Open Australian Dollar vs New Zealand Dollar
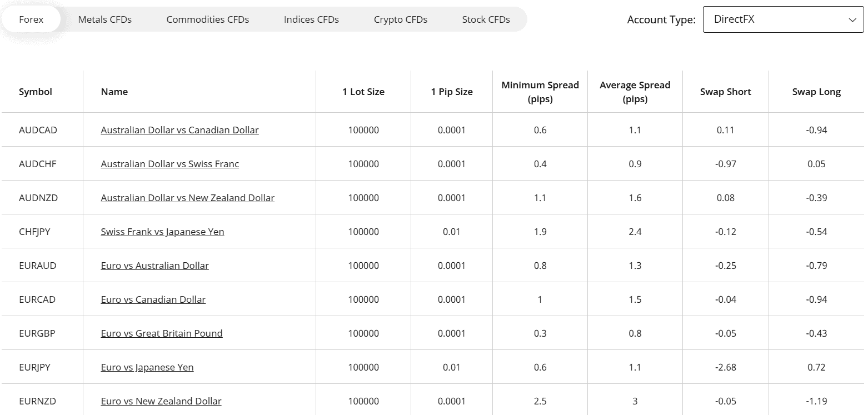The image size is (868, 415). 187,198
